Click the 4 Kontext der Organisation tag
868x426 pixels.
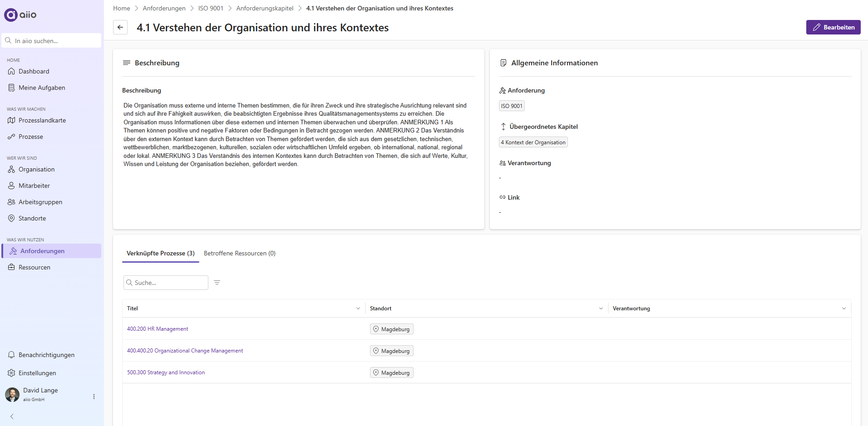[x=533, y=142]
